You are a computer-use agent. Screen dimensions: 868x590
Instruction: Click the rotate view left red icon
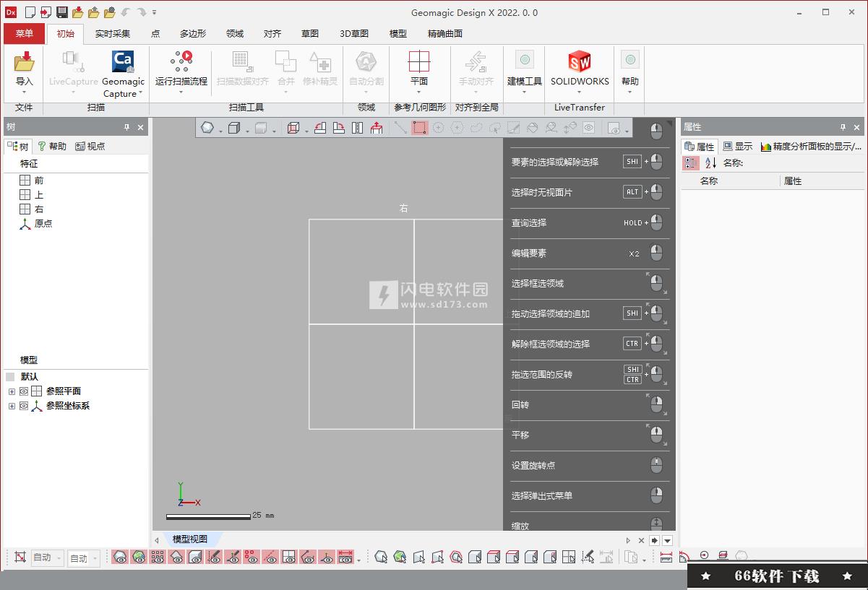click(x=321, y=128)
